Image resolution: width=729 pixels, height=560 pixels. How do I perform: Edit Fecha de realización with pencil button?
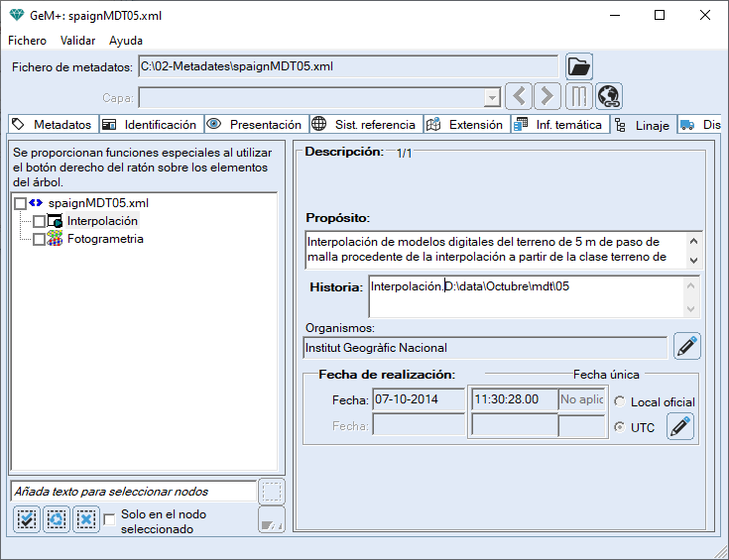pyautogui.click(x=680, y=427)
